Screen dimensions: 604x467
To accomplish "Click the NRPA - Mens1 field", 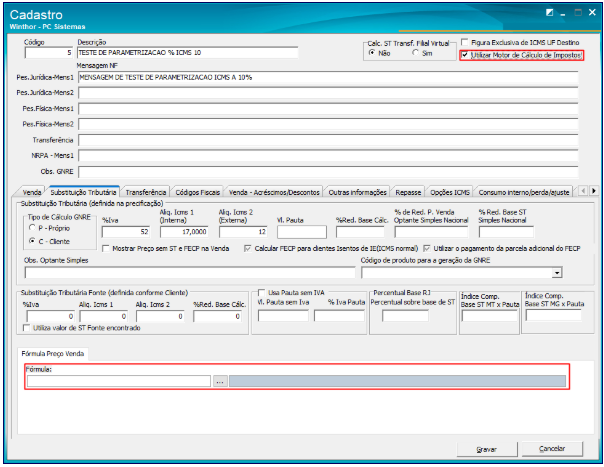I will coord(328,156).
